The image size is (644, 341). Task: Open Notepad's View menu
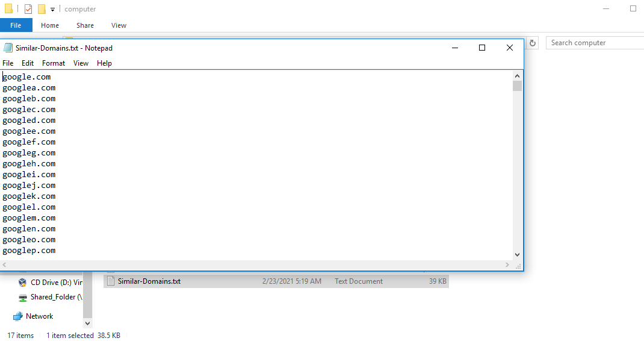click(81, 63)
